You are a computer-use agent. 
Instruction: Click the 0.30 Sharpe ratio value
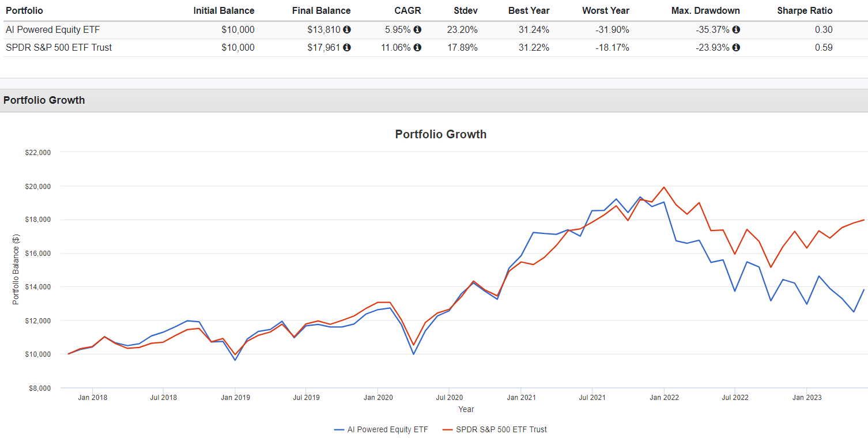(x=824, y=30)
